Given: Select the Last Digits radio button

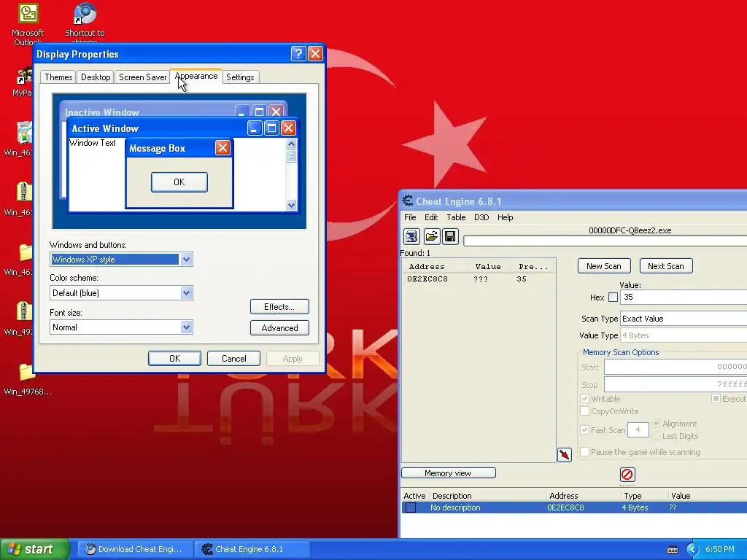Looking at the screenshot, I should (656, 436).
